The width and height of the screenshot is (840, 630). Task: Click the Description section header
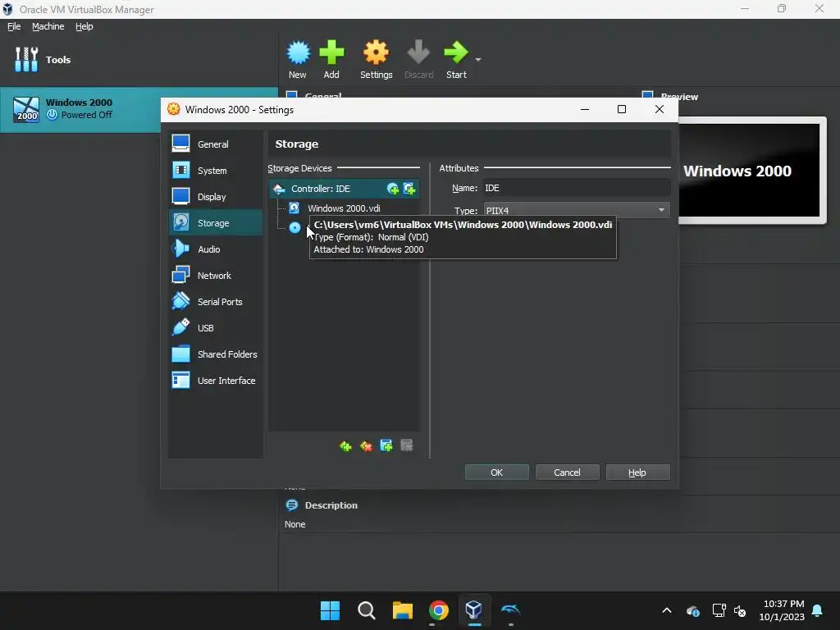331,505
